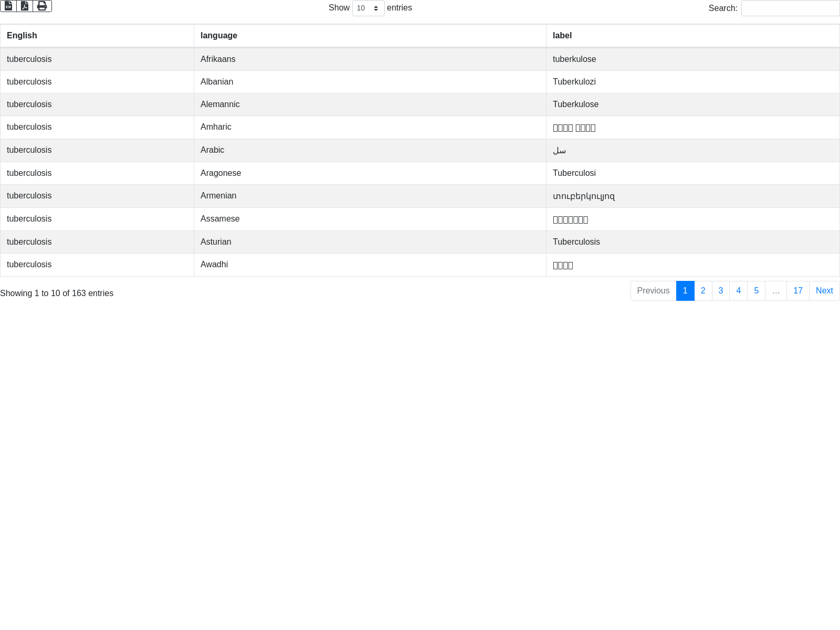Select the Armenian row's language cell
Viewport: 840px width, 630px height.
point(218,196)
